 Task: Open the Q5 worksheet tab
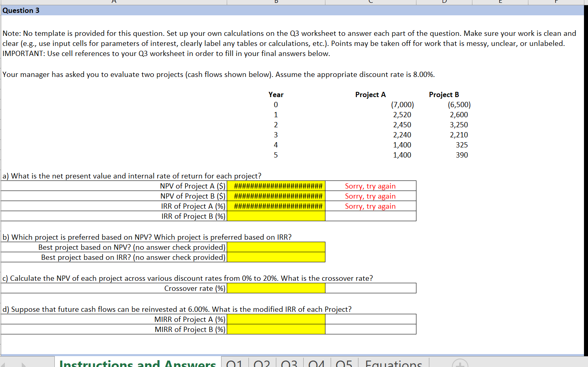344,363
